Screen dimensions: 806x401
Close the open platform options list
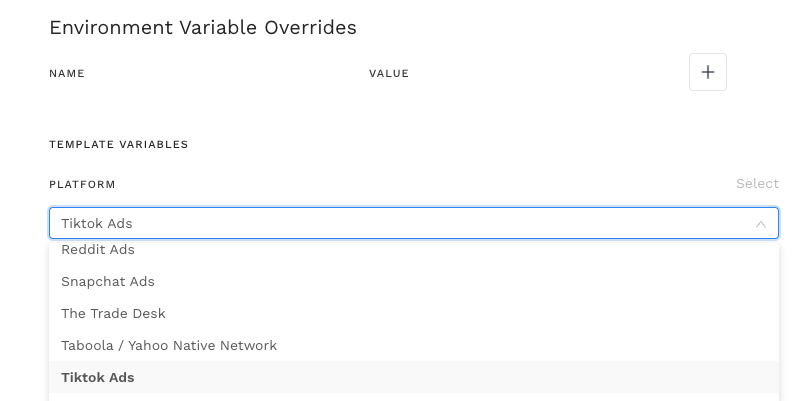[761, 224]
